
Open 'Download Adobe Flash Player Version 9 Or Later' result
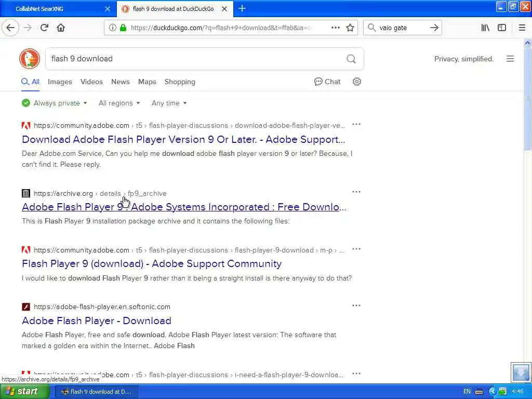[x=183, y=139]
